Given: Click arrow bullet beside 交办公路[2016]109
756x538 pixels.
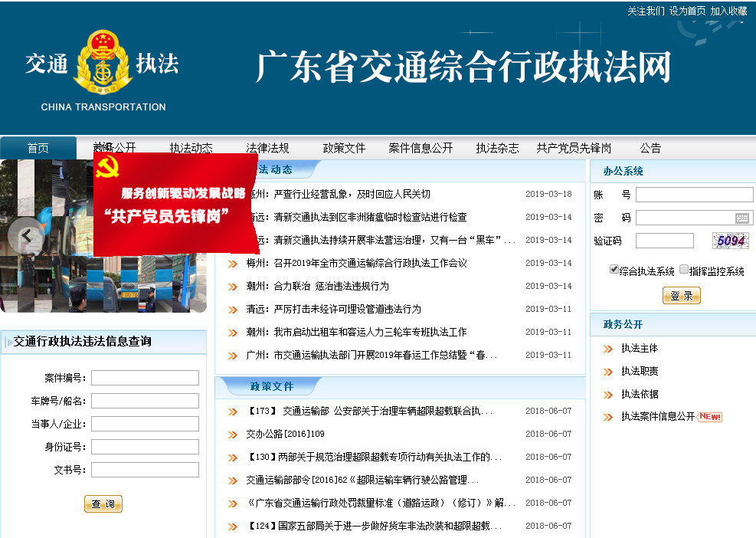Looking at the screenshot, I should tap(233, 435).
